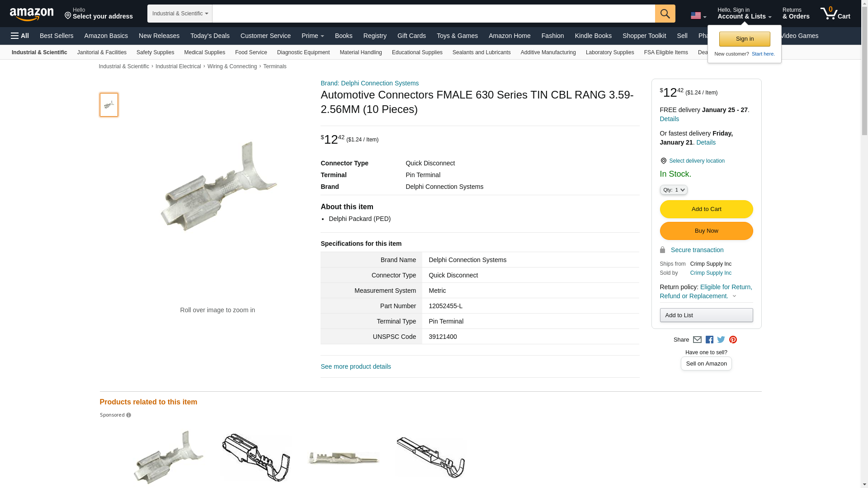
Task: Expand the return policy chevron
Action: [x=734, y=296]
